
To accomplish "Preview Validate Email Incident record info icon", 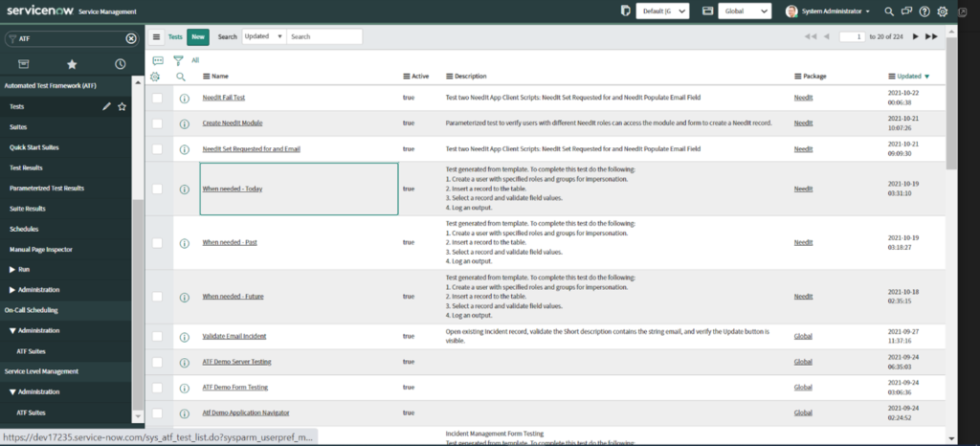I will pyautogui.click(x=185, y=337).
